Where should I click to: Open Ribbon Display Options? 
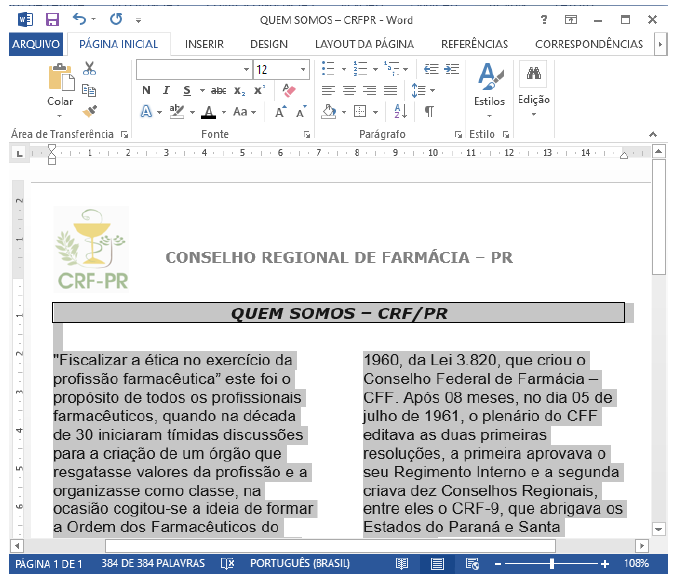coord(571,19)
